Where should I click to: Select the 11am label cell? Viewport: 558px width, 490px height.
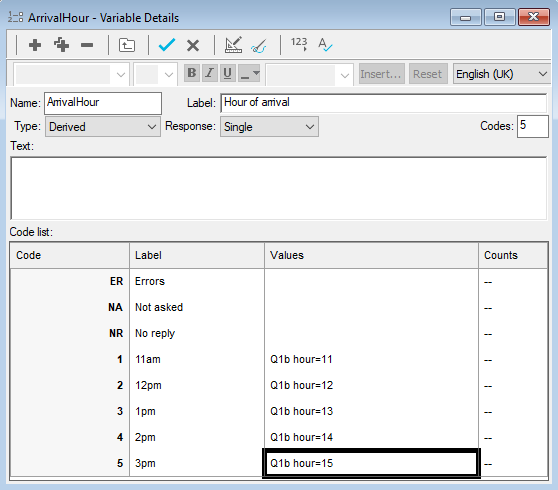coord(197,359)
